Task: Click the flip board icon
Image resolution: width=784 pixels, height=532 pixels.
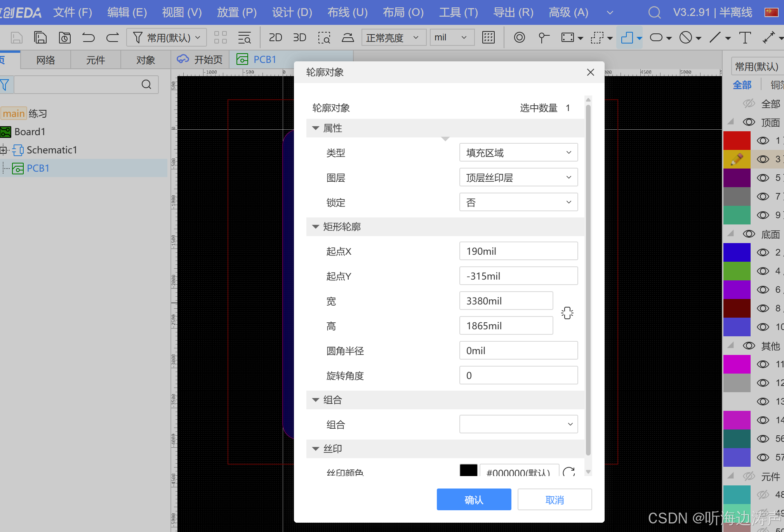Action: (x=348, y=38)
